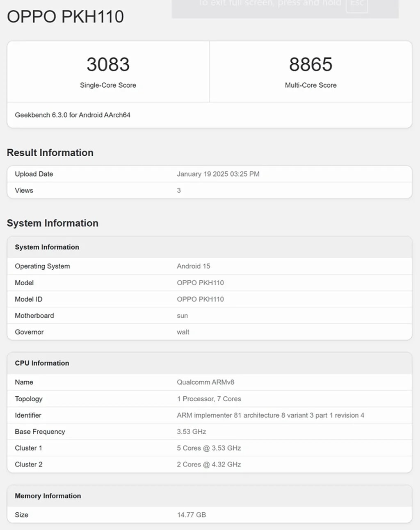
Task: Select the Single-Core Score label
Action: [x=108, y=85]
